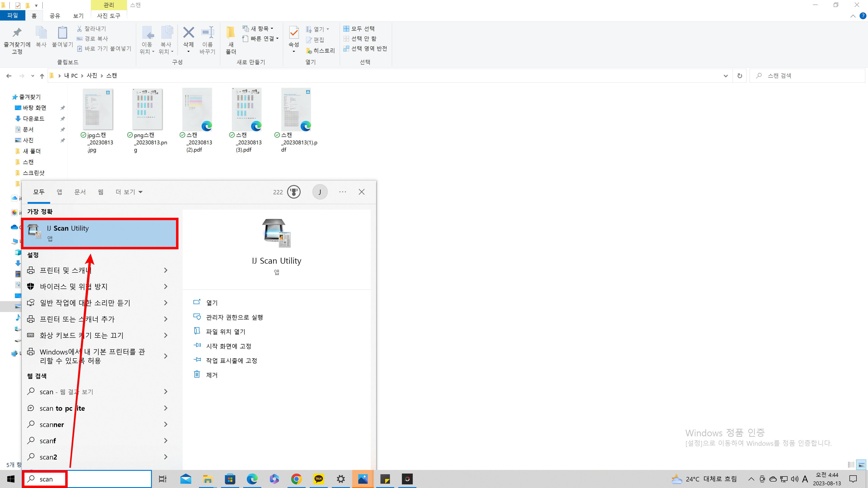The height and width of the screenshot is (488, 868).
Task: Expand the Printers & scanners (프린터 및 스캐너) result
Action: tap(165, 270)
